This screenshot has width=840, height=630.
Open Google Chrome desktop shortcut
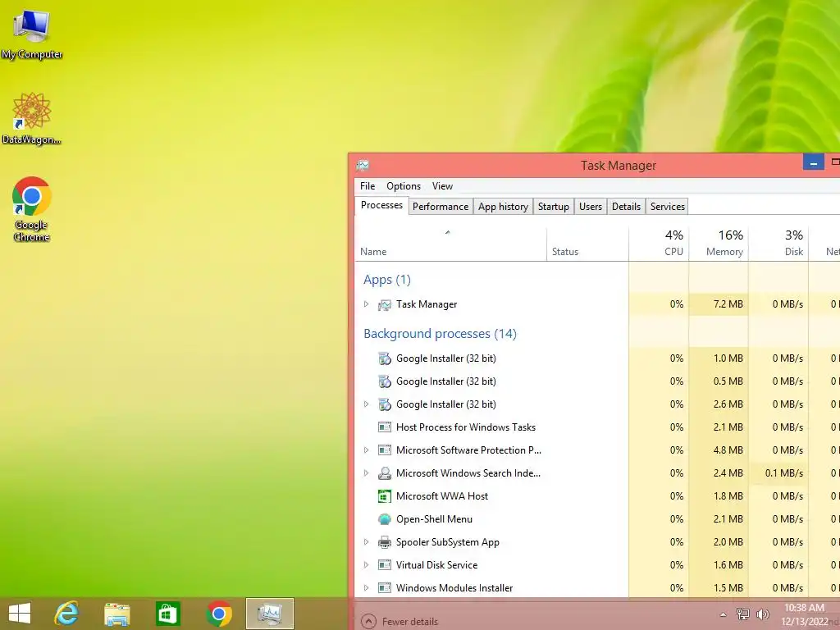(32, 209)
